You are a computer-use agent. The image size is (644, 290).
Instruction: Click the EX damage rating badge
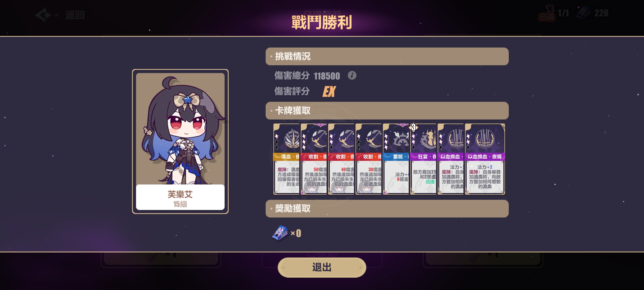click(x=329, y=92)
